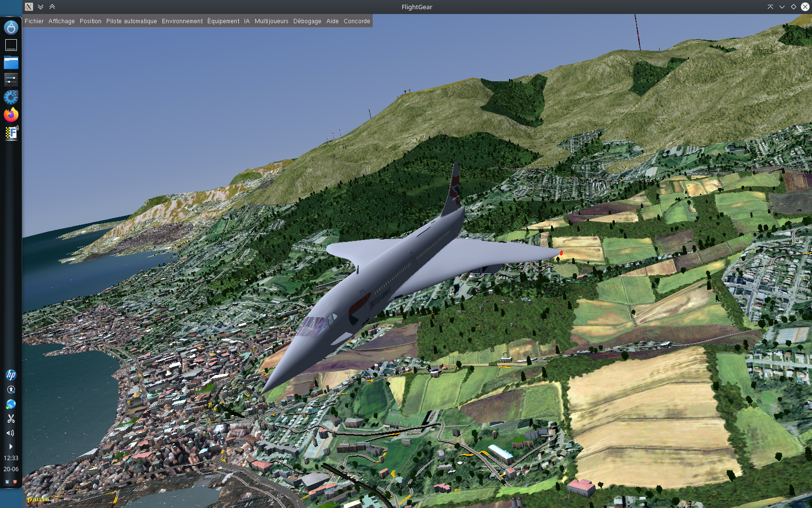Open the Mageia Control Center gear icon
Image resolution: width=812 pixels, height=508 pixels.
[x=11, y=97]
